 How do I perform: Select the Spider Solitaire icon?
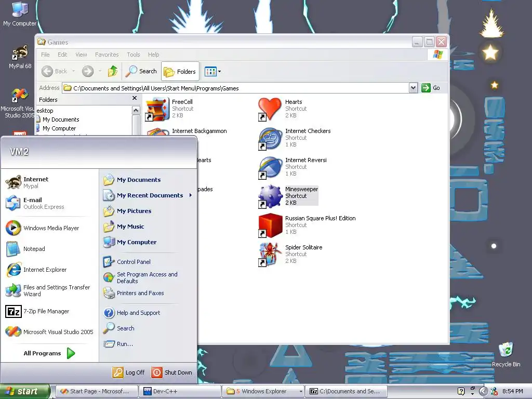270,255
